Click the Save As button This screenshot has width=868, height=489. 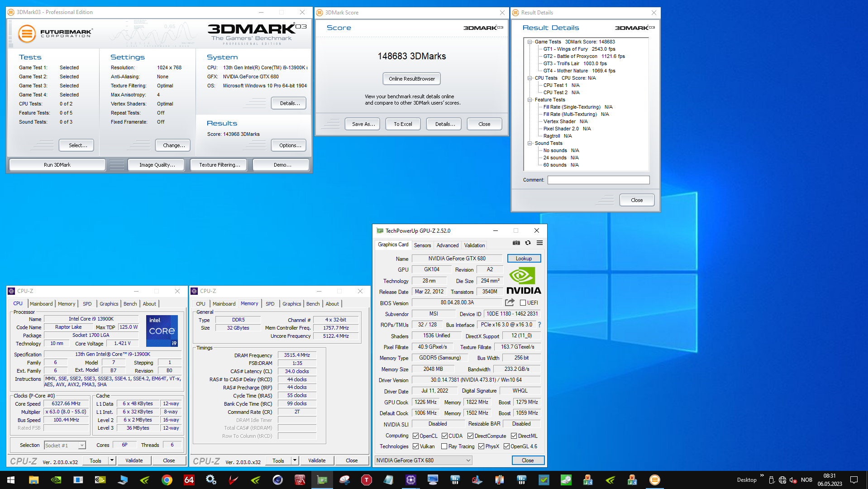point(363,124)
